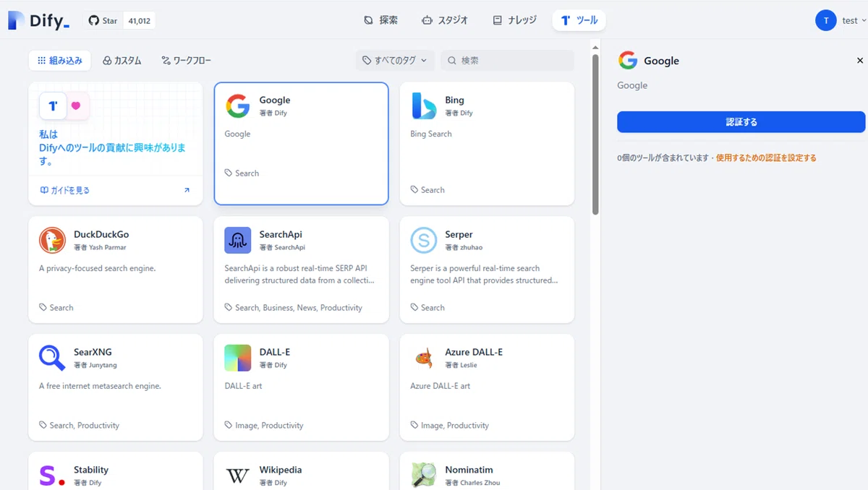Click the DALL-E gradient icon
The width and height of the screenshot is (868, 490).
238,358
